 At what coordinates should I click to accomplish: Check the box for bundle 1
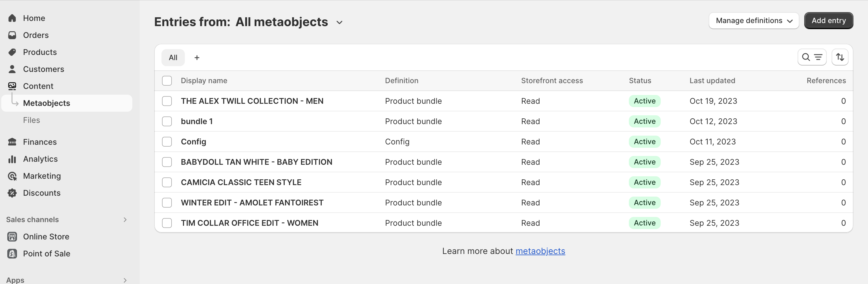[167, 121]
